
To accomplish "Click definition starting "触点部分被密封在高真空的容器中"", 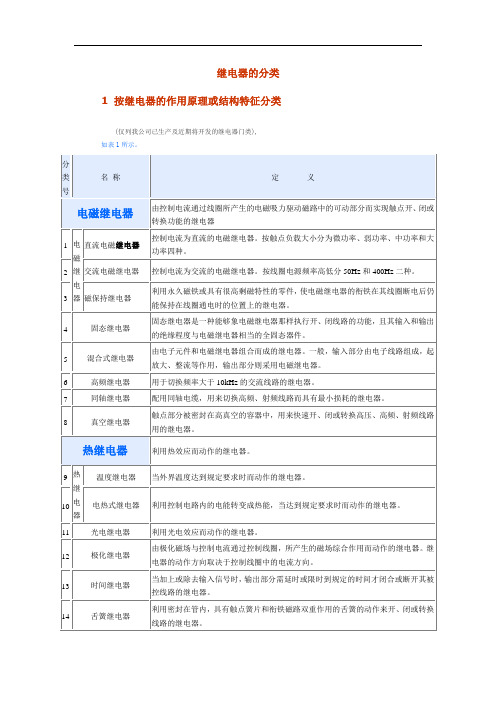I will pos(293,422).
